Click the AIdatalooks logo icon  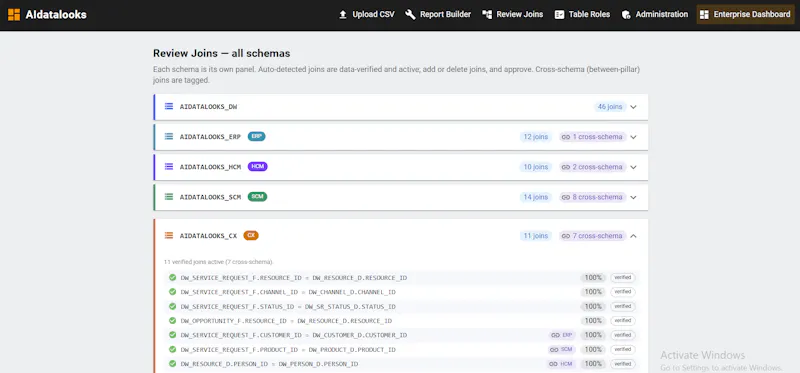pos(14,15)
